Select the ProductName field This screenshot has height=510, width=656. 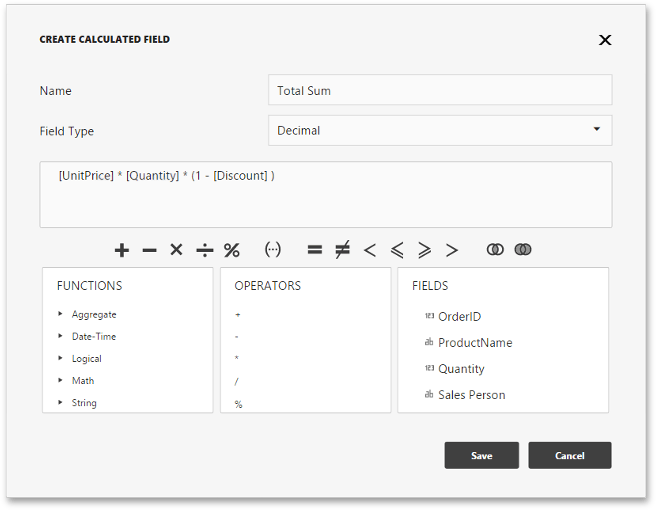click(469, 343)
